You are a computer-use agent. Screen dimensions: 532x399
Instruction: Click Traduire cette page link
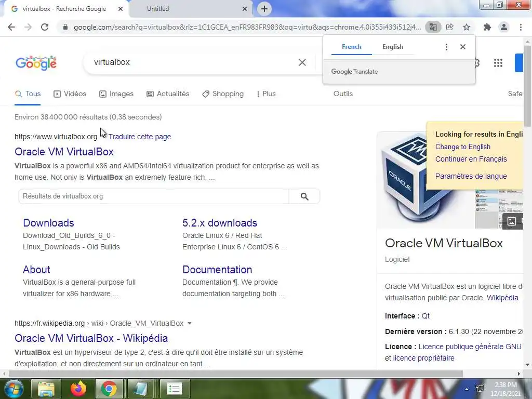pyautogui.click(x=139, y=137)
